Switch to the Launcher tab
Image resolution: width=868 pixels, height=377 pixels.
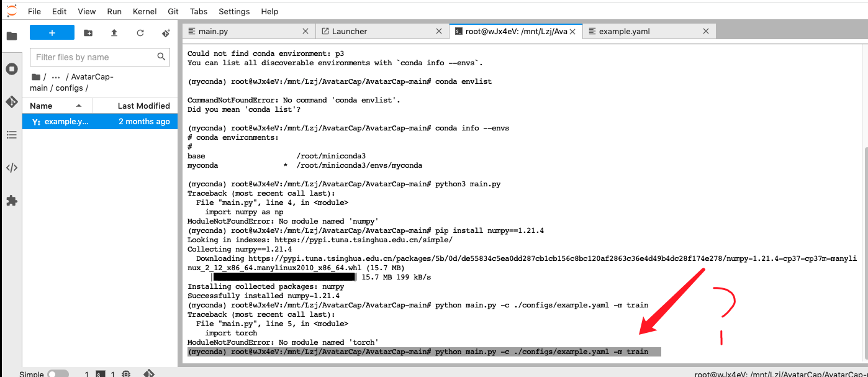[x=382, y=31]
